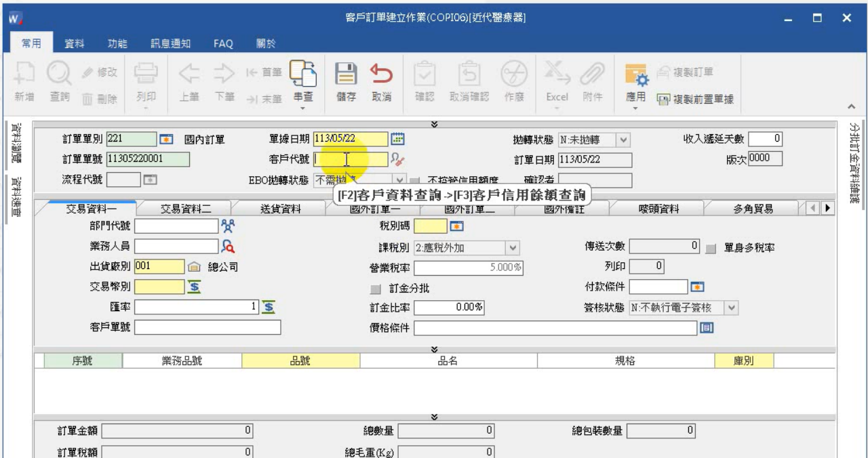The width and height of the screenshot is (868, 458).
Task: Collapse the ribbon with the chevron
Action: (x=850, y=108)
